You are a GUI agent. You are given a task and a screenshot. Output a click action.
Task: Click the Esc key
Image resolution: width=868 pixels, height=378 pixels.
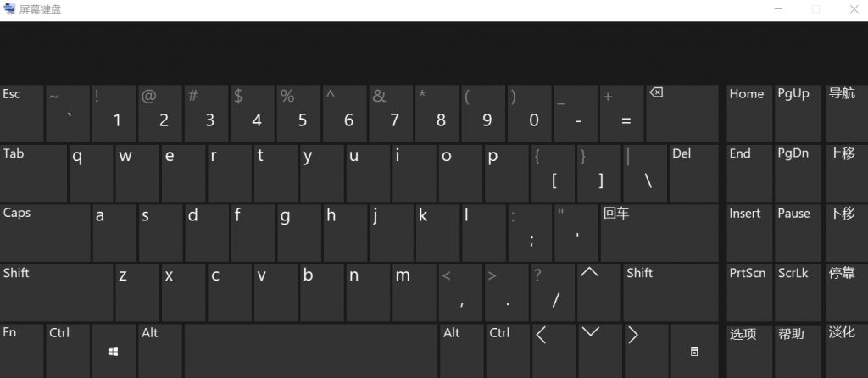coord(21,114)
